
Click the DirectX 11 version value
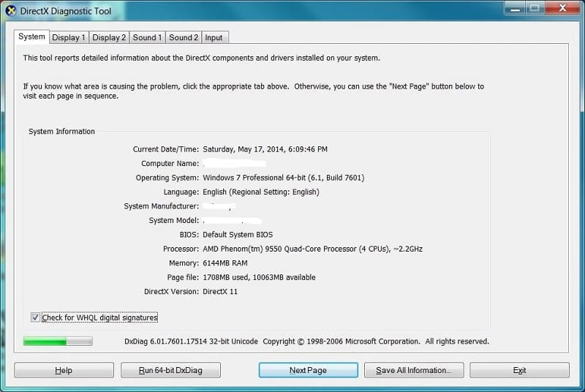[x=220, y=292]
